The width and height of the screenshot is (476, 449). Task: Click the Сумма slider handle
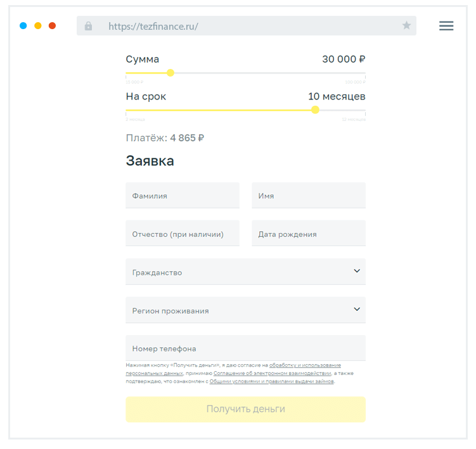pyautogui.click(x=170, y=73)
